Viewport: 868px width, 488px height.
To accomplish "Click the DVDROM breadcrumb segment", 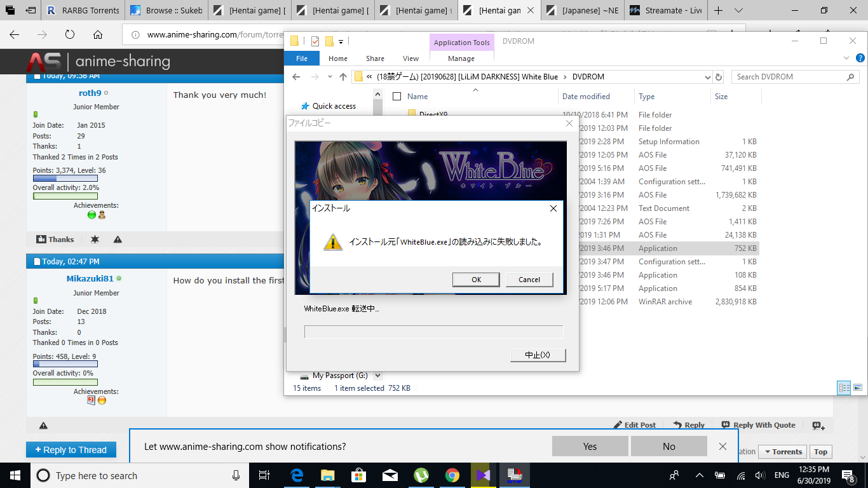I will pyautogui.click(x=588, y=77).
